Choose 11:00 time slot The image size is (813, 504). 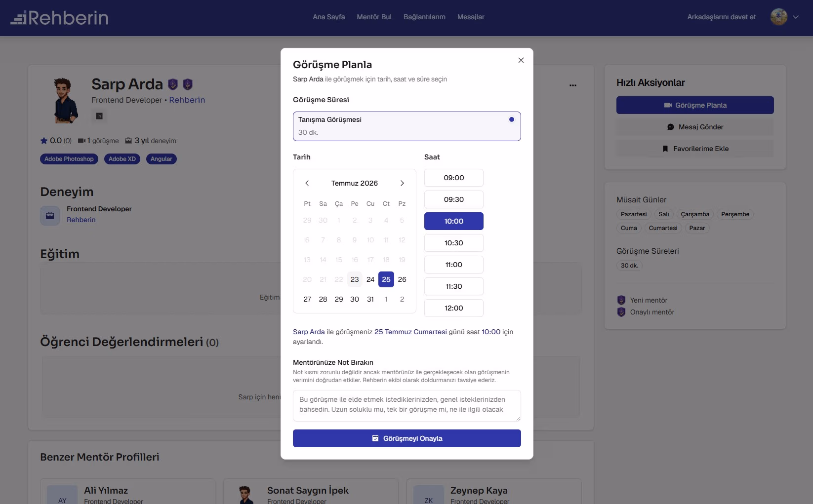(453, 265)
